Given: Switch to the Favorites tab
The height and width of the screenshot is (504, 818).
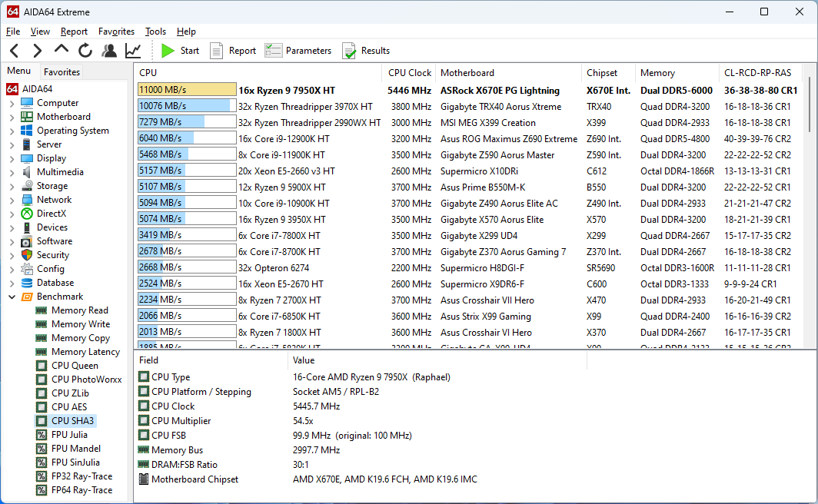Looking at the screenshot, I should [62, 72].
